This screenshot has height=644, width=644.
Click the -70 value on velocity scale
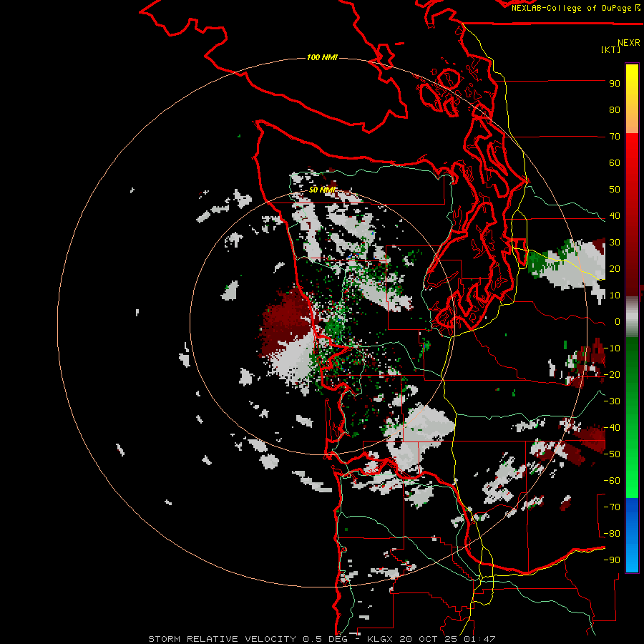click(x=612, y=507)
